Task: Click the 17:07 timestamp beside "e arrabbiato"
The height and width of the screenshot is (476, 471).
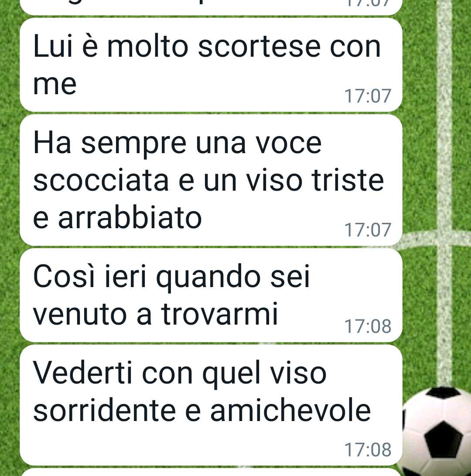Action: click(368, 230)
